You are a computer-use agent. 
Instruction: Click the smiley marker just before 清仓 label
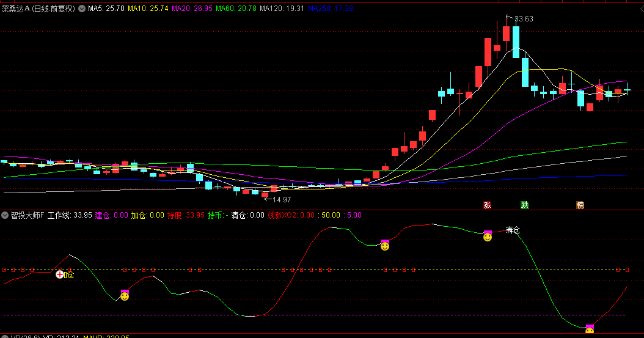[488, 236]
